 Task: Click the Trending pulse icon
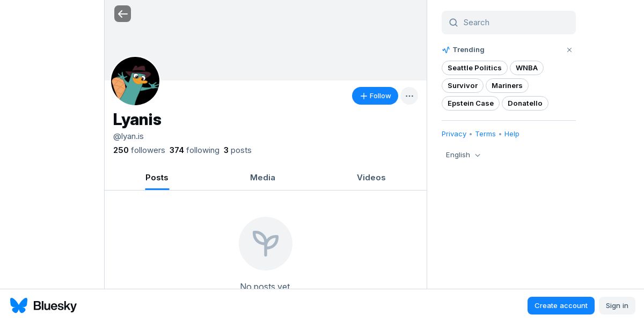point(446,50)
